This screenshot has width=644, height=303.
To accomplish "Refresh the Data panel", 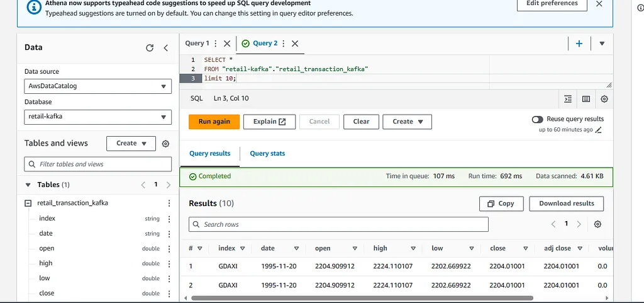I will coord(150,48).
